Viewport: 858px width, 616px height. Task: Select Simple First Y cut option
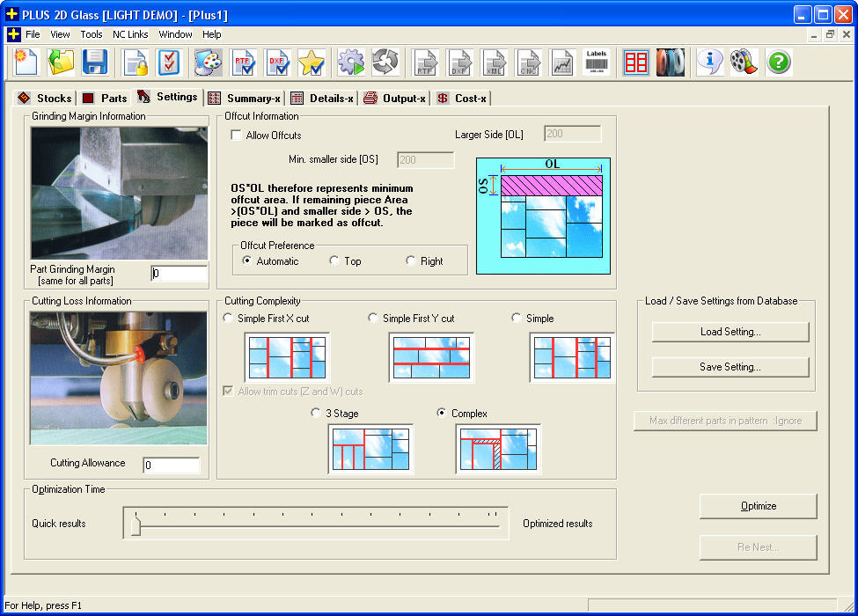click(x=372, y=318)
